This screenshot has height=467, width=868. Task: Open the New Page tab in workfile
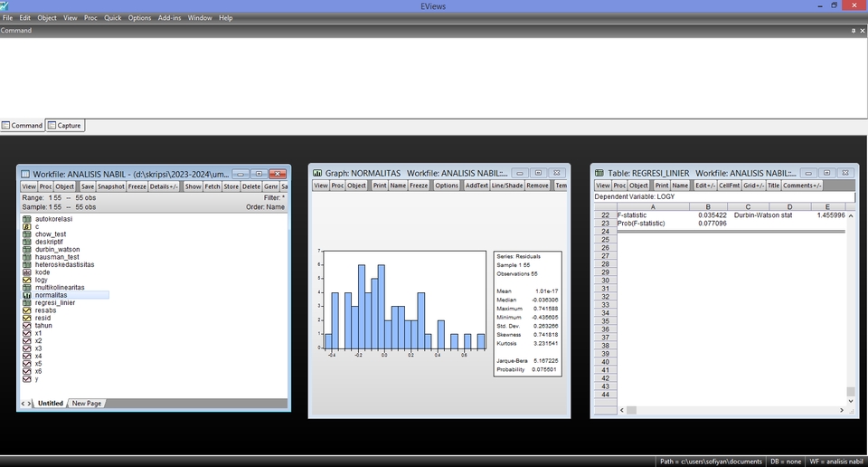pos(87,404)
